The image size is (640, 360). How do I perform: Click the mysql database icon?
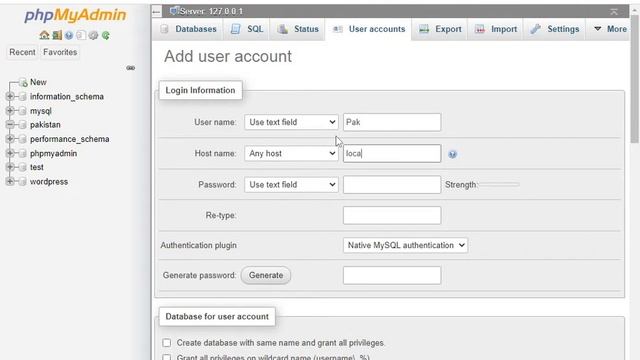point(23,111)
